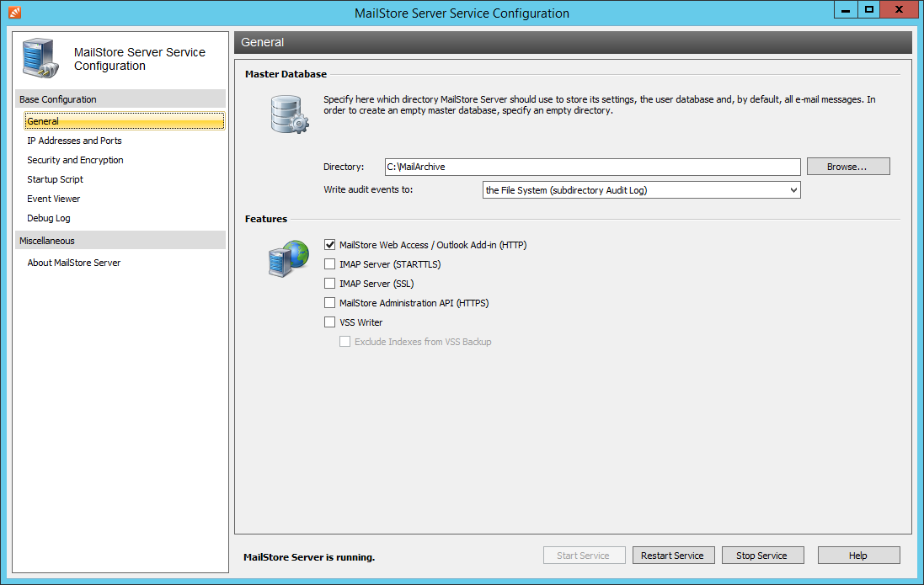Select General in the sidebar
The width and height of the screenshot is (924, 585).
[x=125, y=121]
